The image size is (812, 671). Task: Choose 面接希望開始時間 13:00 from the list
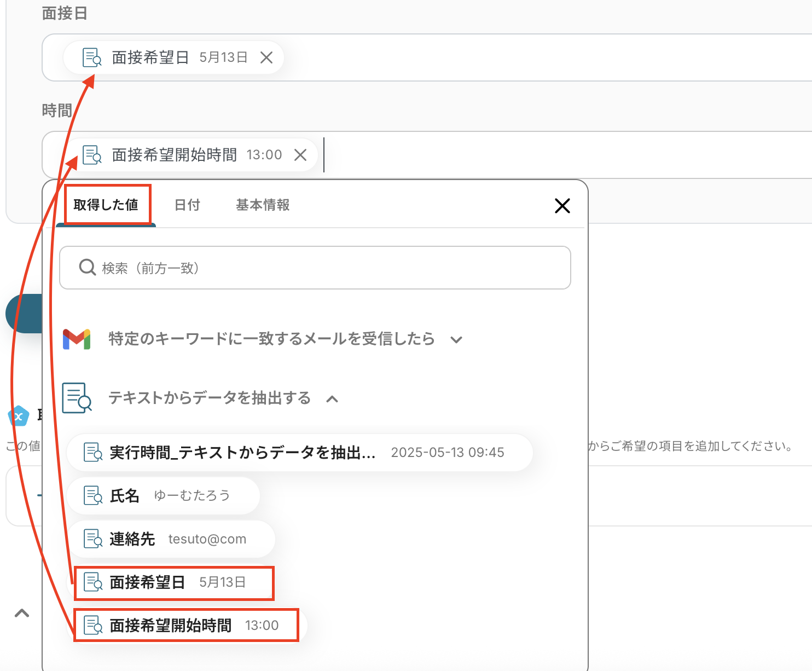pyautogui.click(x=186, y=625)
